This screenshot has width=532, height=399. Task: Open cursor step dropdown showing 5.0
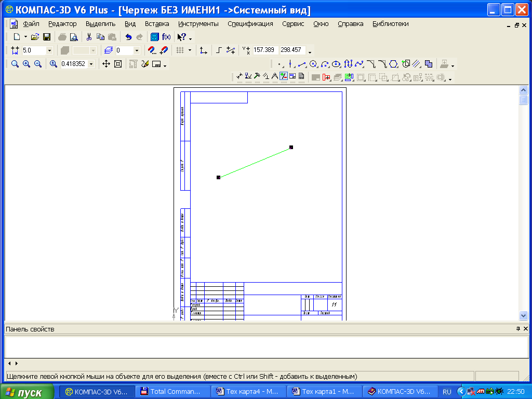point(49,50)
